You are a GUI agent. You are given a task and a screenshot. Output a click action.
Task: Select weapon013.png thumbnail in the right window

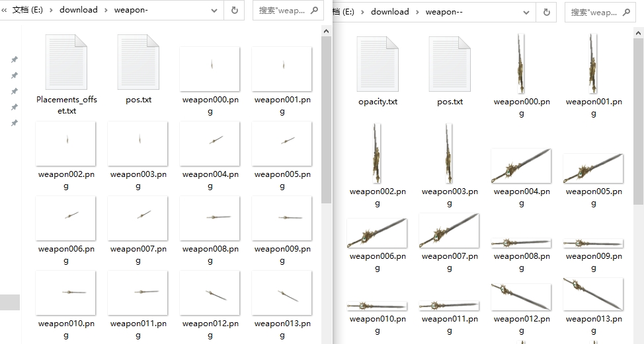593,294
